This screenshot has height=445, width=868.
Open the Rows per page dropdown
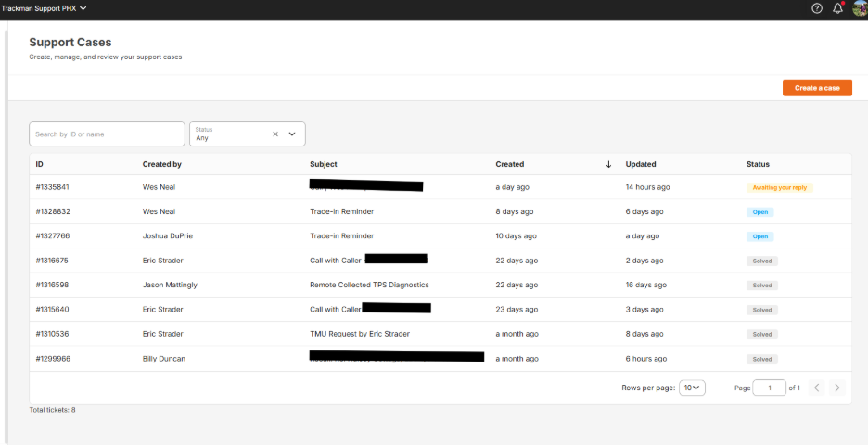coord(692,388)
